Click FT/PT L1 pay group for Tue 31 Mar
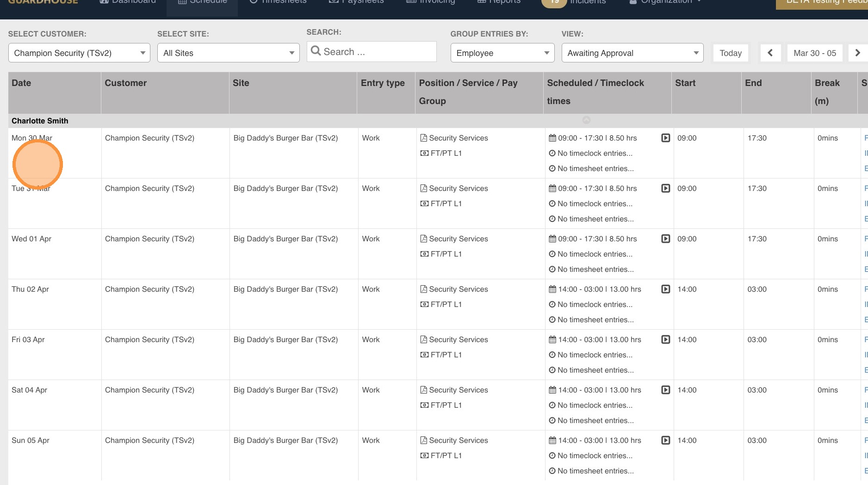The image size is (868, 485). click(446, 203)
